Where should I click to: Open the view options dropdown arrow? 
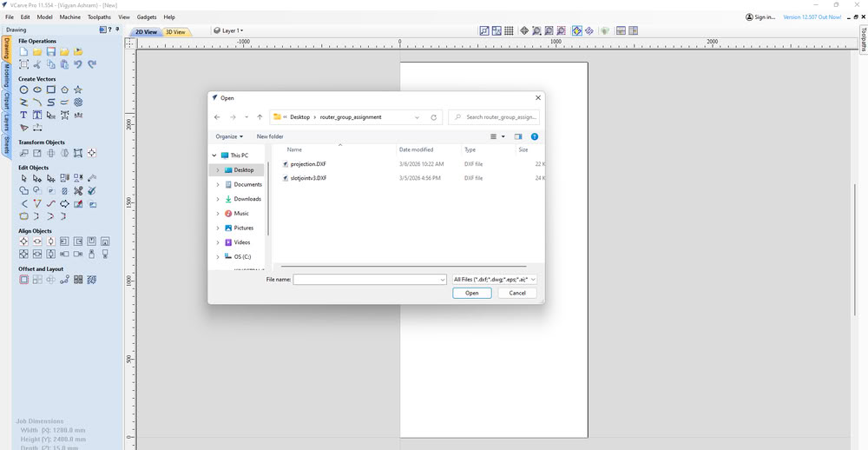coord(503,136)
